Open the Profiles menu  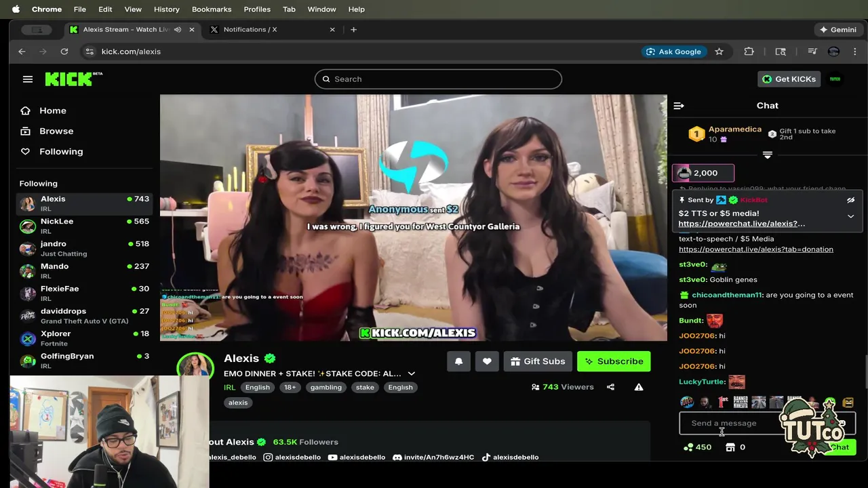[257, 9]
